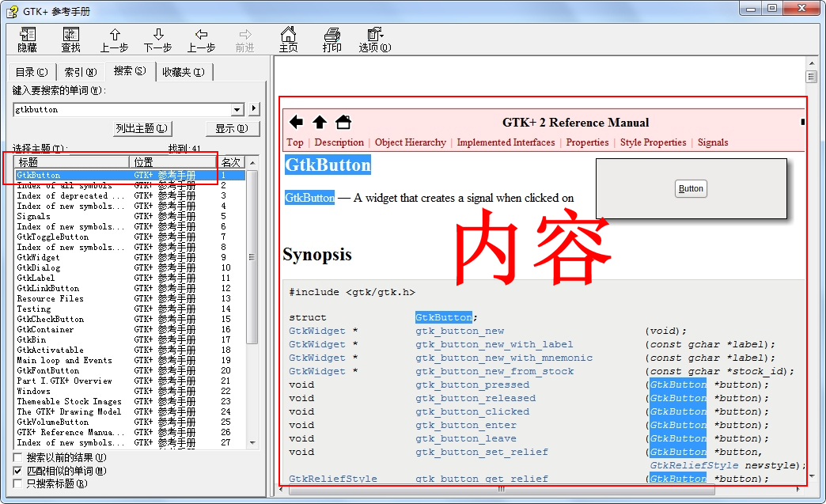The width and height of the screenshot is (826, 504).
Task: Select the GtkDialog result row
Action: click(130, 267)
